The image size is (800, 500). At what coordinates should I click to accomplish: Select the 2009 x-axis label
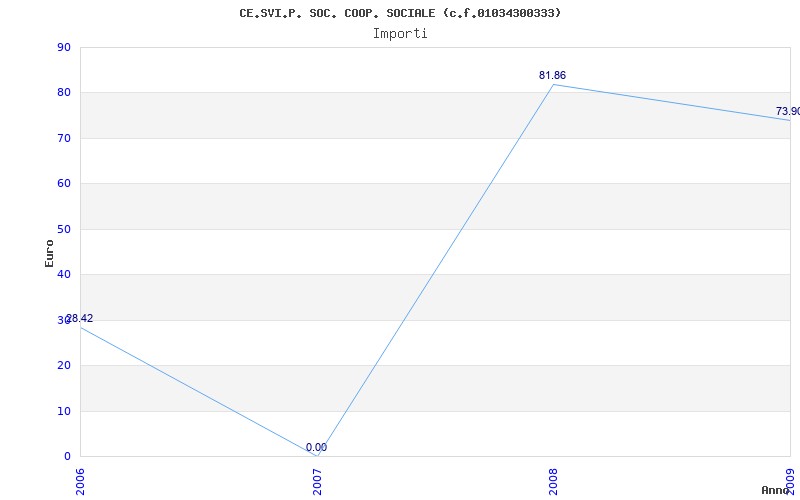pos(790,482)
